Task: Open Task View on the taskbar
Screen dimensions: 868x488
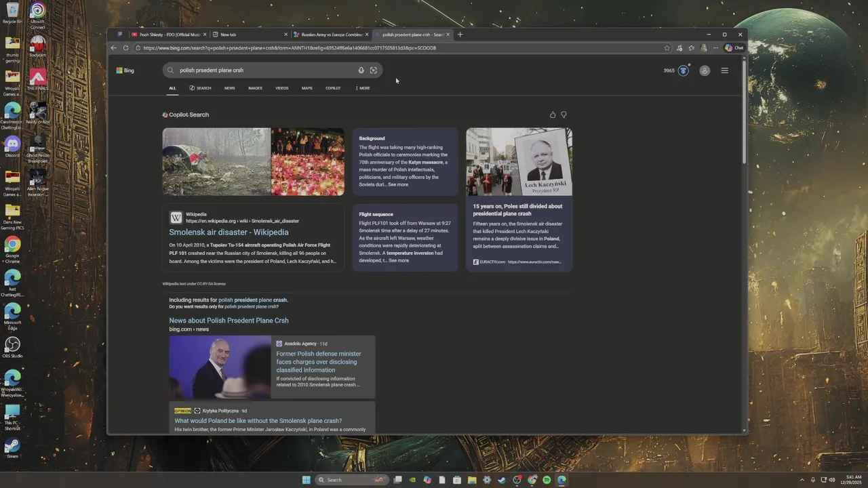Action: click(398, 480)
